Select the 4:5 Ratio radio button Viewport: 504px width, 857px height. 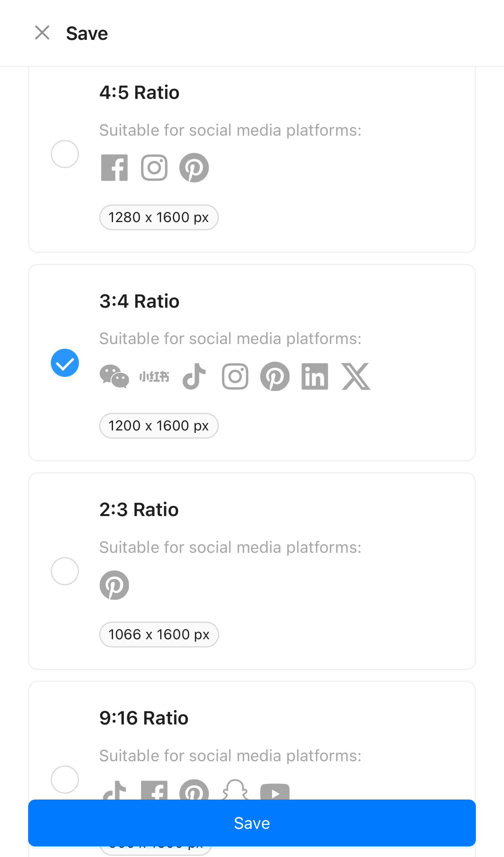pyautogui.click(x=65, y=154)
